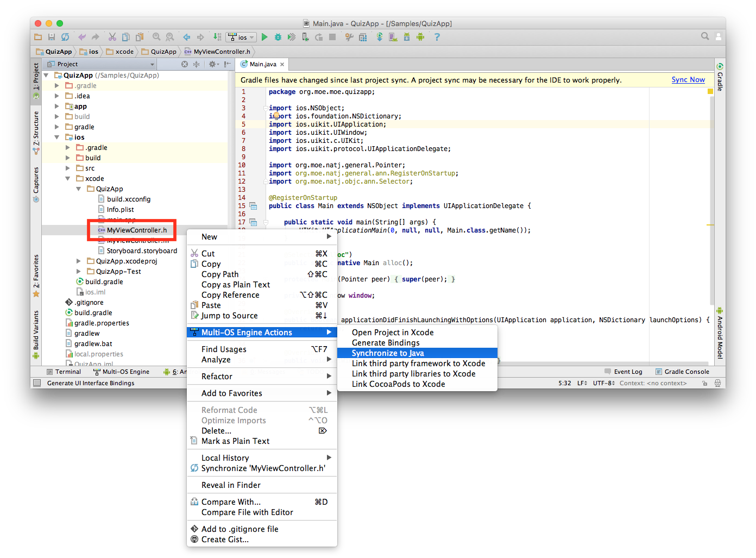The width and height of the screenshot is (756, 558).
Task: Choose Add to .gitignore file
Action: [262, 529]
